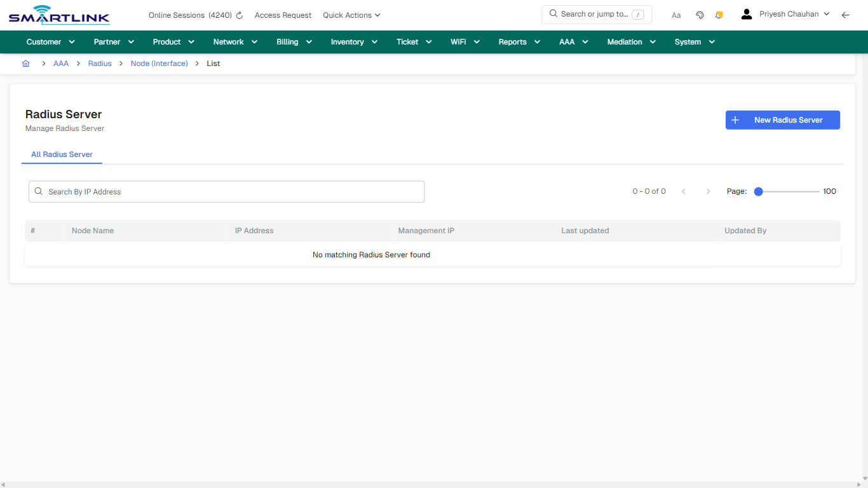Click the Aa font size icon

675,15
